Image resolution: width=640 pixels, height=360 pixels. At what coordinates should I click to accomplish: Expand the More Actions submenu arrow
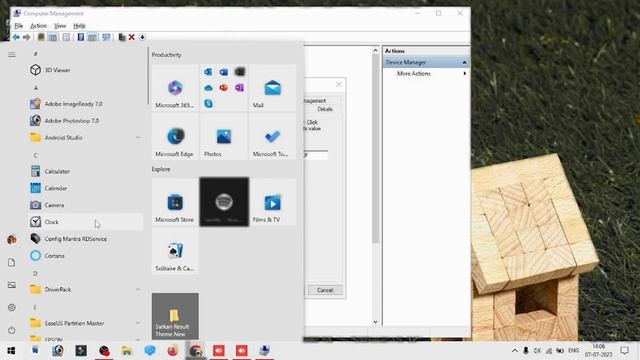pyautogui.click(x=464, y=73)
